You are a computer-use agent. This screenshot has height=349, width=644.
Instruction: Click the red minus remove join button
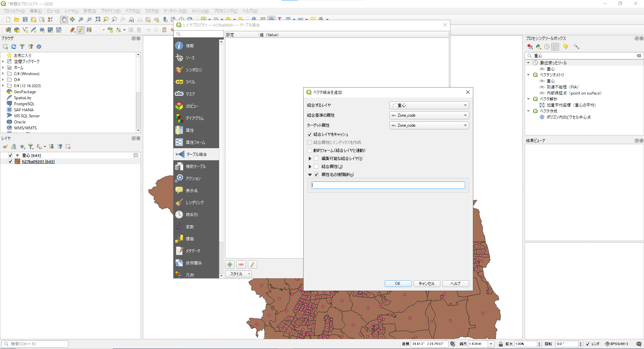tap(241, 265)
